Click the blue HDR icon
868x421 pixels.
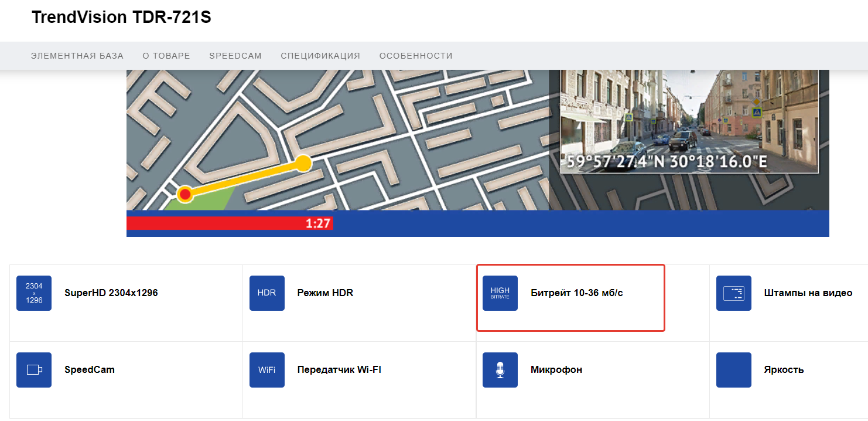[x=267, y=293]
